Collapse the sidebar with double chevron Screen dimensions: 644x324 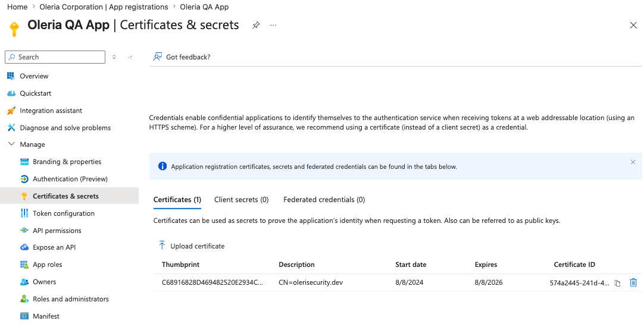click(x=130, y=57)
